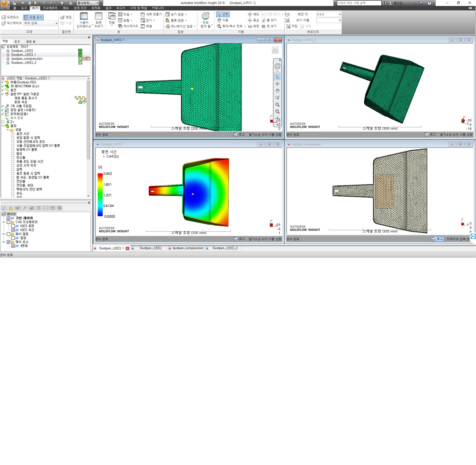The height and width of the screenshot is (465, 476).
Task: Click the 사용자 인터페이스 ribbon icon
Action: 84,16
